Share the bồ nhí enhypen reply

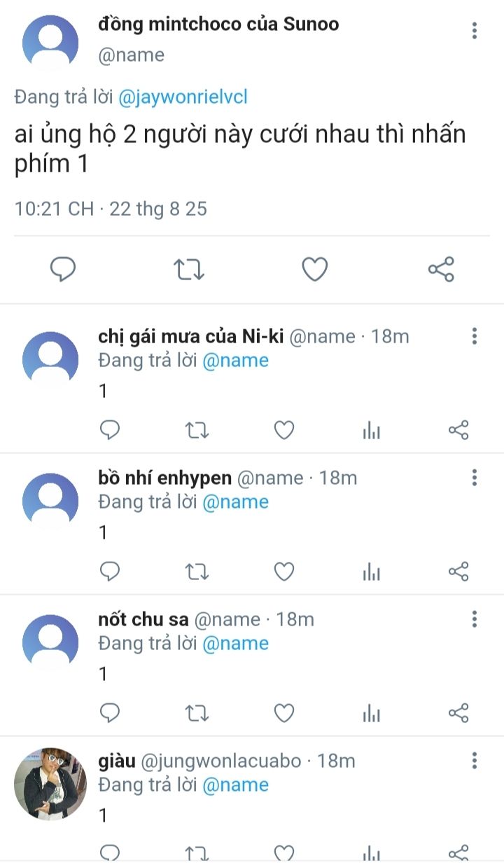click(x=458, y=572)
